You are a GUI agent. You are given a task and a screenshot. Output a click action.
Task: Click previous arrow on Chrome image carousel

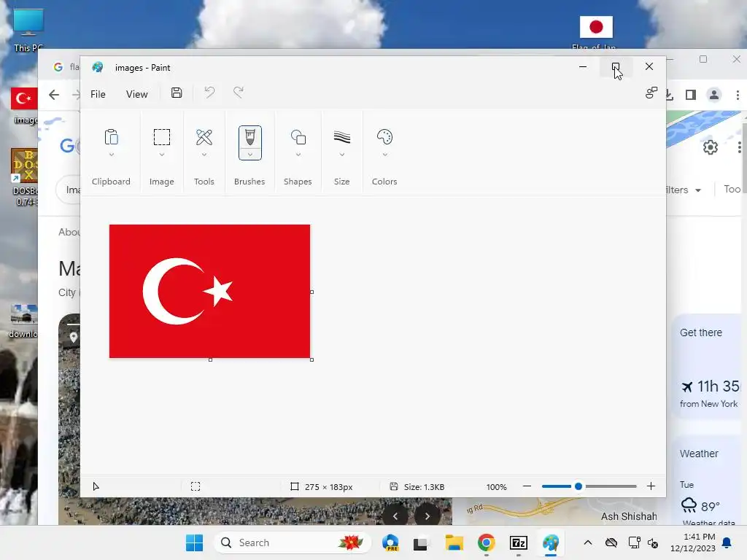395,516
